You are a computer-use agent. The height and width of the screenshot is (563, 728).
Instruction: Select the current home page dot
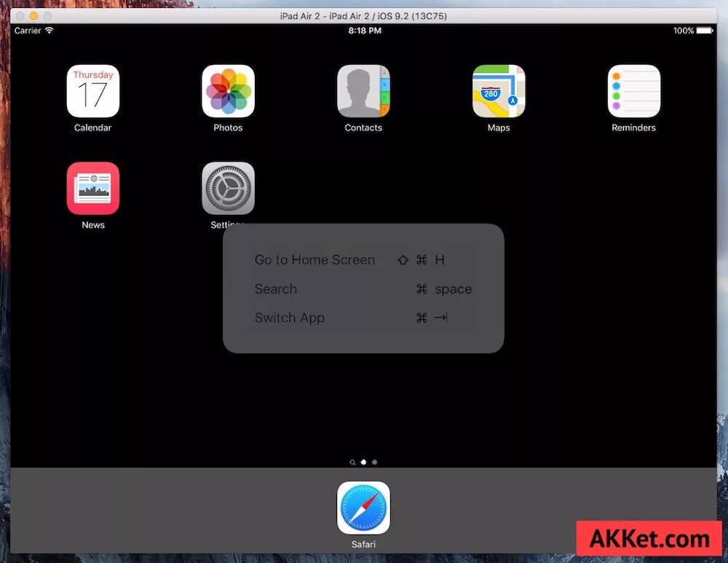pos(363,462)
